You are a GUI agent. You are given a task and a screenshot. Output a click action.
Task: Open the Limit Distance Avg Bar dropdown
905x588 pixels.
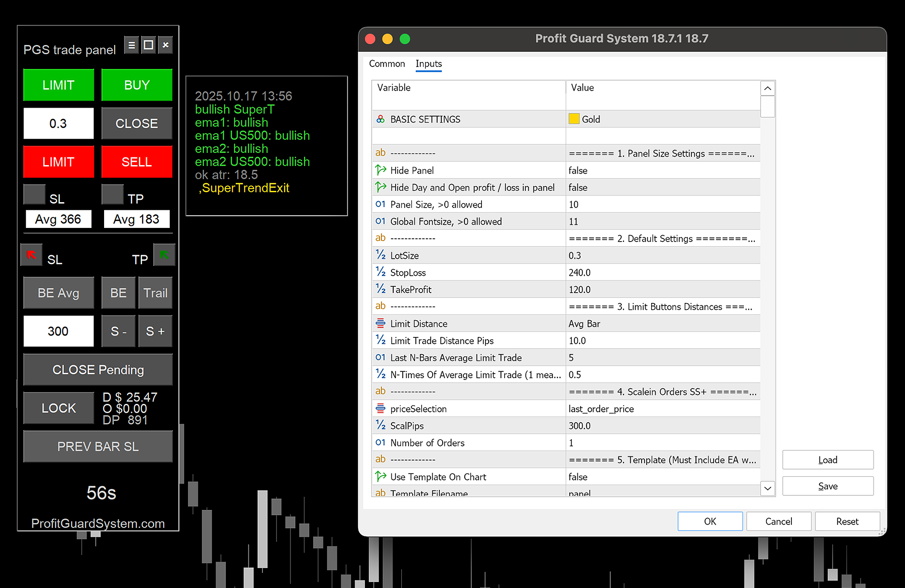(584, 324)
